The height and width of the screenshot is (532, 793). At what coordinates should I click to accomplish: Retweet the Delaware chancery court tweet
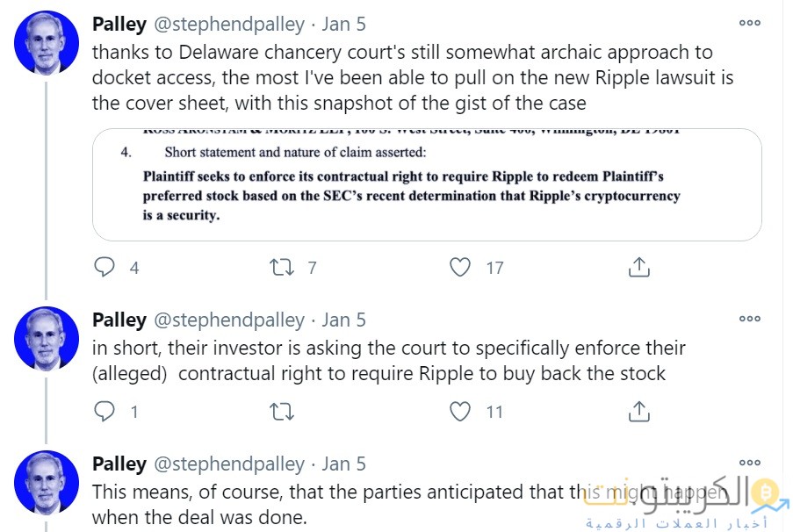tap(282, 267)
